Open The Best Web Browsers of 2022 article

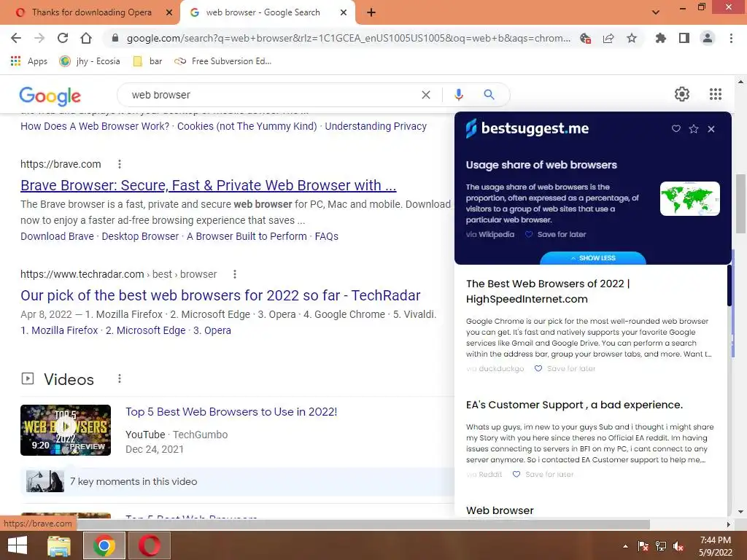point(548,292)
